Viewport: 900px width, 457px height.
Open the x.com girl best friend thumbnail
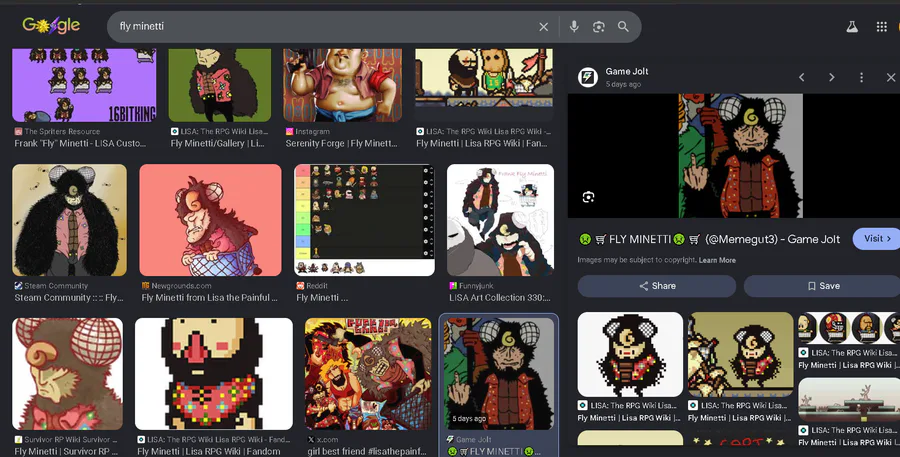368,374
